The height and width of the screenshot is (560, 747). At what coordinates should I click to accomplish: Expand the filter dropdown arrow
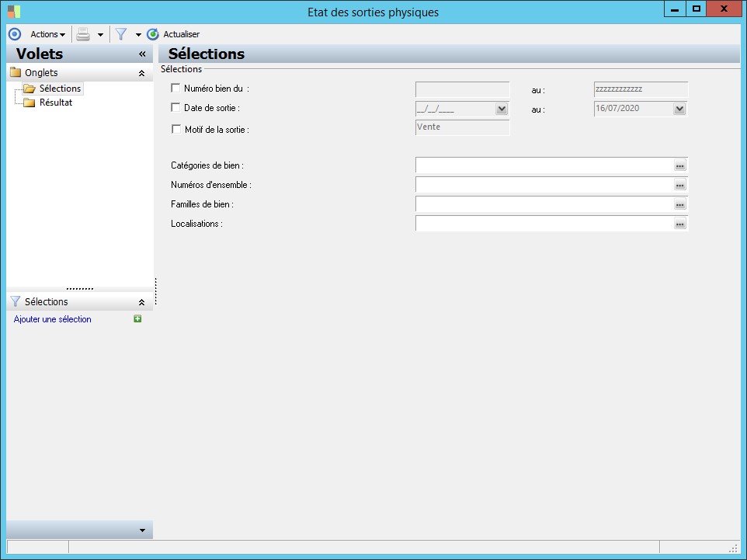tap(138, 35)
